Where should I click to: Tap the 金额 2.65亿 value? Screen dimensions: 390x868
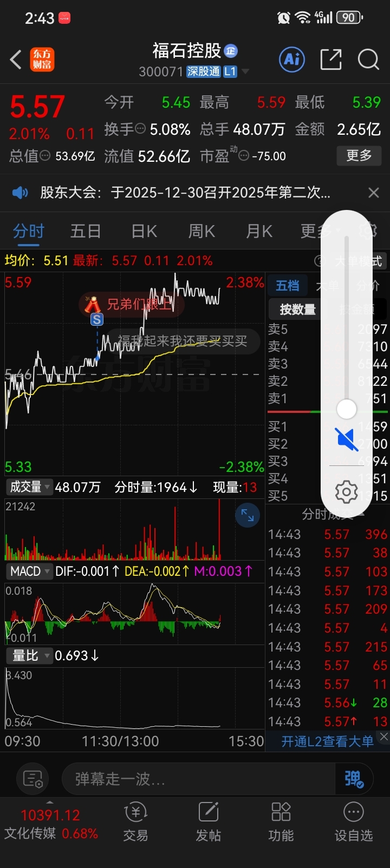click(338, 129)
